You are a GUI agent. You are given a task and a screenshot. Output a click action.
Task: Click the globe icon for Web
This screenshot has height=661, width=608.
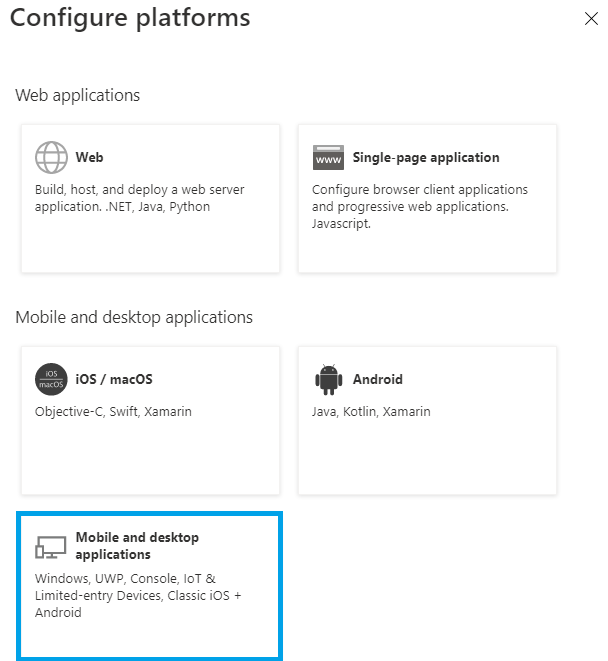click(x=51, y=157)
